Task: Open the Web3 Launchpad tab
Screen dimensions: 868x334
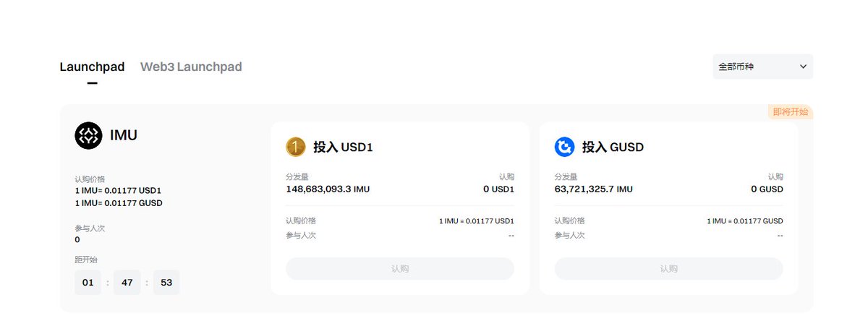Action: click(x=191, y=67)
